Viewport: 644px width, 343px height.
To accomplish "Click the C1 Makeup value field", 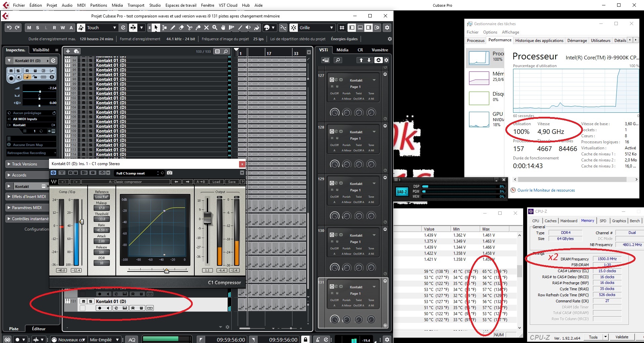I will pos(101,208).
